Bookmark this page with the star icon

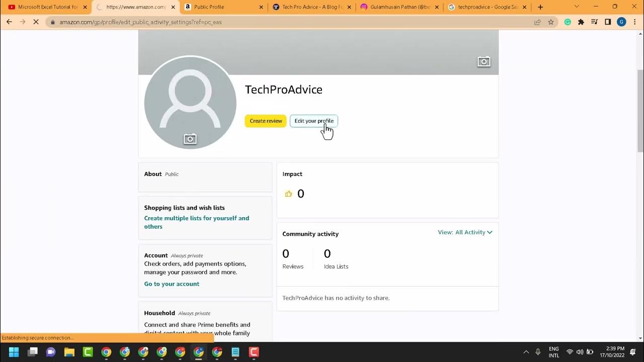coord(551,22)
